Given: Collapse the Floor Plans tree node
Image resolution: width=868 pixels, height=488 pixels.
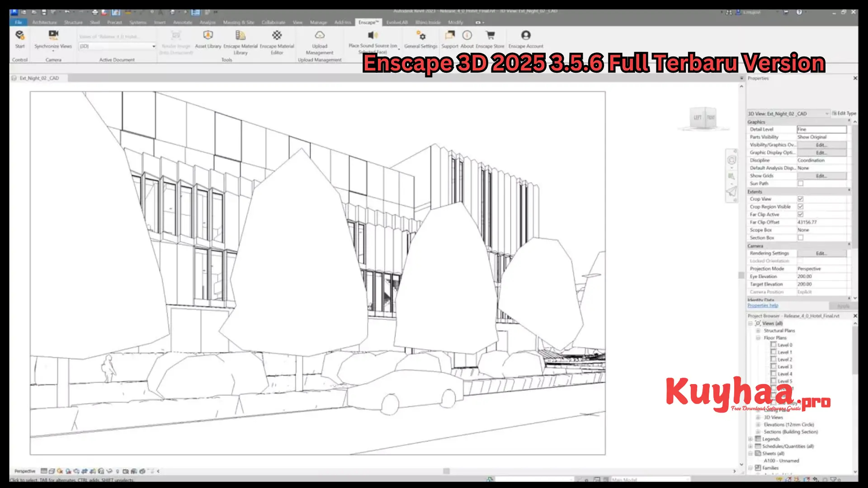Looking at the screenshot, I should [758, 338].
